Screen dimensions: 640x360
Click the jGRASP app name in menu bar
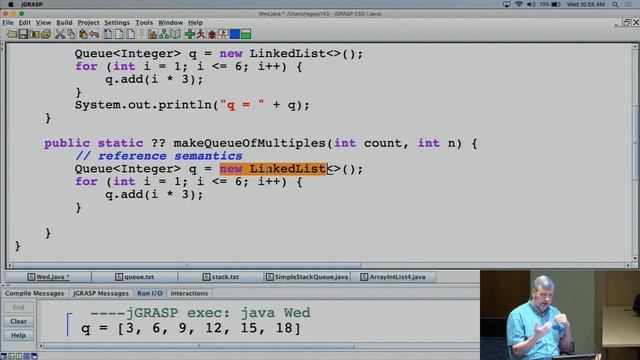[x=32, y=4]
